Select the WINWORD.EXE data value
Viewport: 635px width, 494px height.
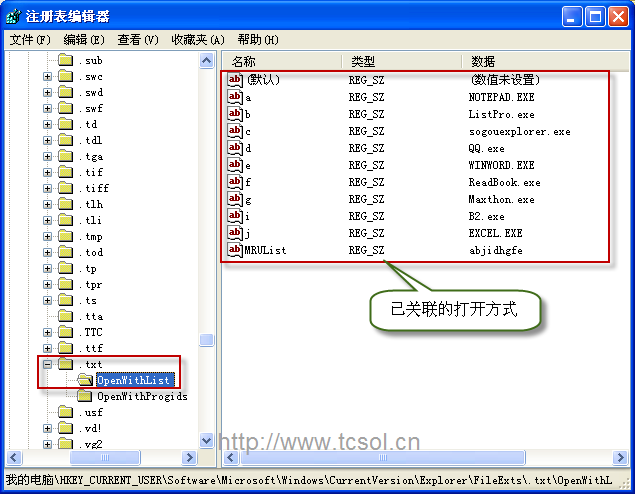click(x=501, y=165)
